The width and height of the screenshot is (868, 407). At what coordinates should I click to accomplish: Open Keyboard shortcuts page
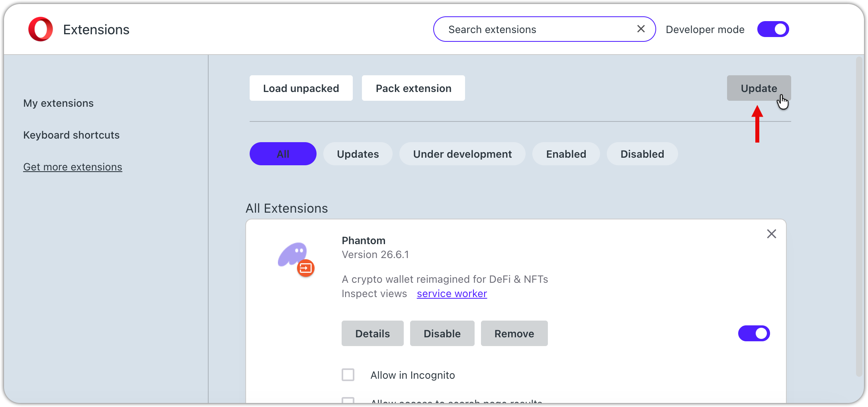tap(71, 135)
